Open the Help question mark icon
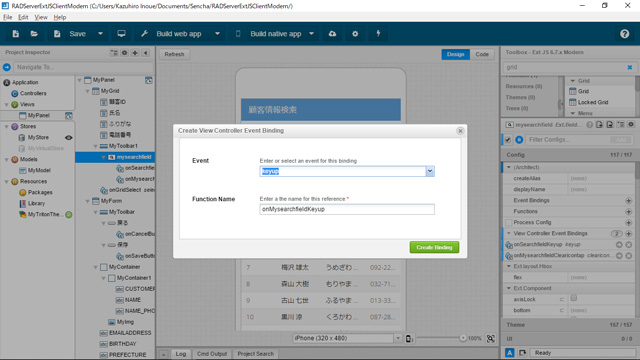Screen dimensions: 640x360 (x=624, y=34)
